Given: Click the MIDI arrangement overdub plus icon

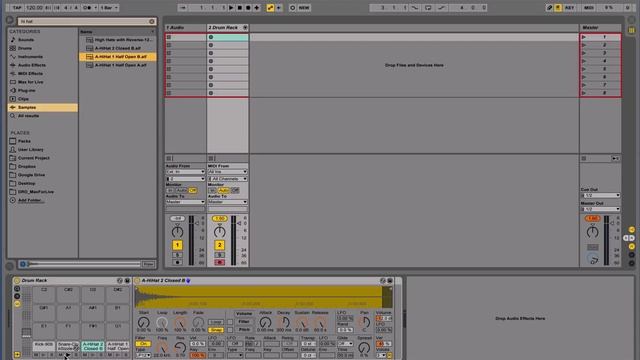Looking at the screenshot, I should point(257,7).
